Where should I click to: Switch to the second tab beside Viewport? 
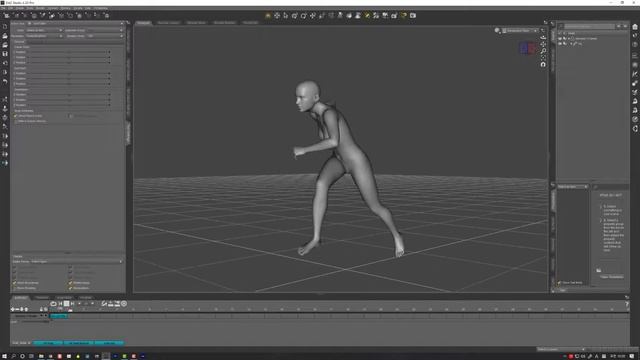click(x=169, y=23)
